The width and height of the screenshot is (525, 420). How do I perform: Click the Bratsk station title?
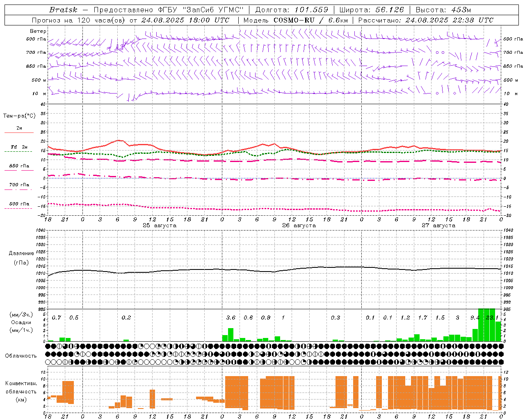(63, 10)
